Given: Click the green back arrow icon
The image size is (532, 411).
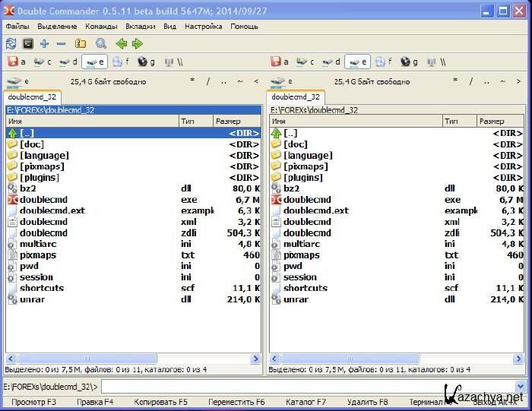Looking at the screenshot, I should [x=121, y=44].
